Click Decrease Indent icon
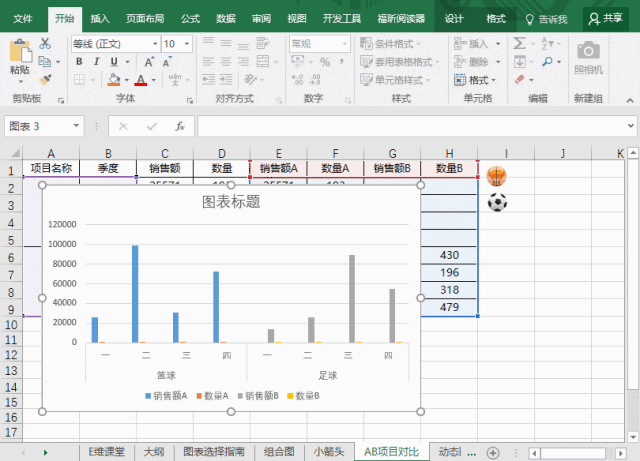 (x=209, y=79)
